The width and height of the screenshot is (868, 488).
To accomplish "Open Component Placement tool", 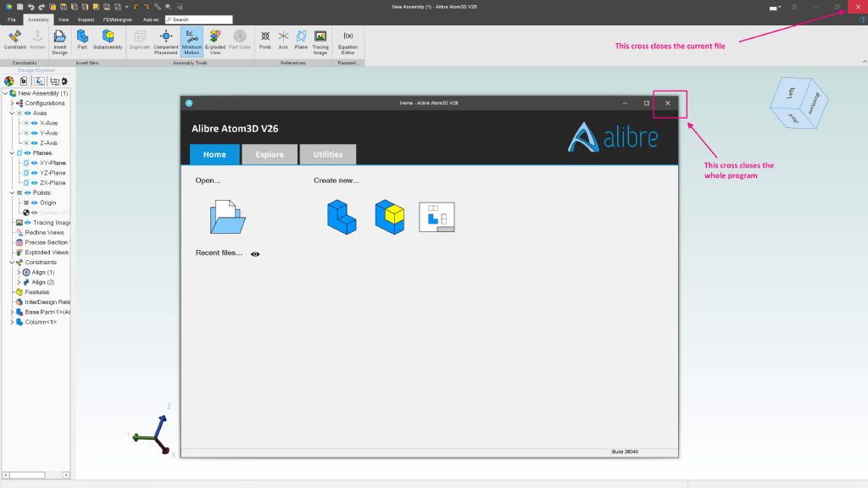I will point(166,42).
